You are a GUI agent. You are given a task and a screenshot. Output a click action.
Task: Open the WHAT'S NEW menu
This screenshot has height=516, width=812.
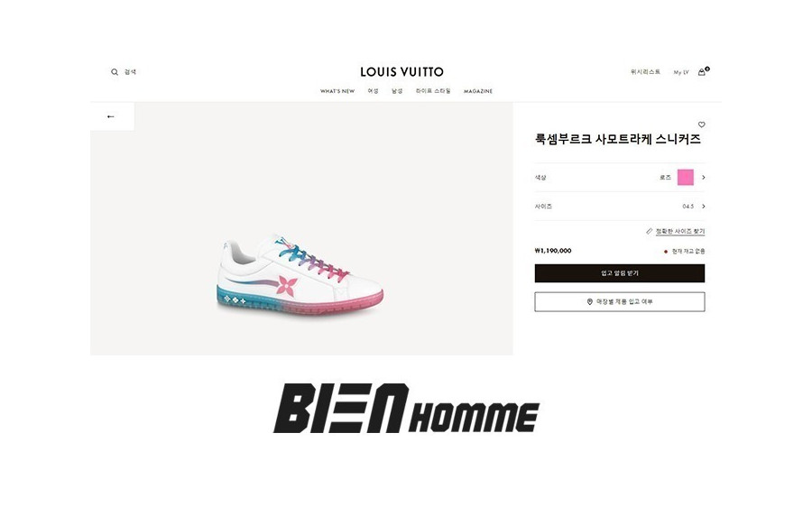(x=337, y=91)
